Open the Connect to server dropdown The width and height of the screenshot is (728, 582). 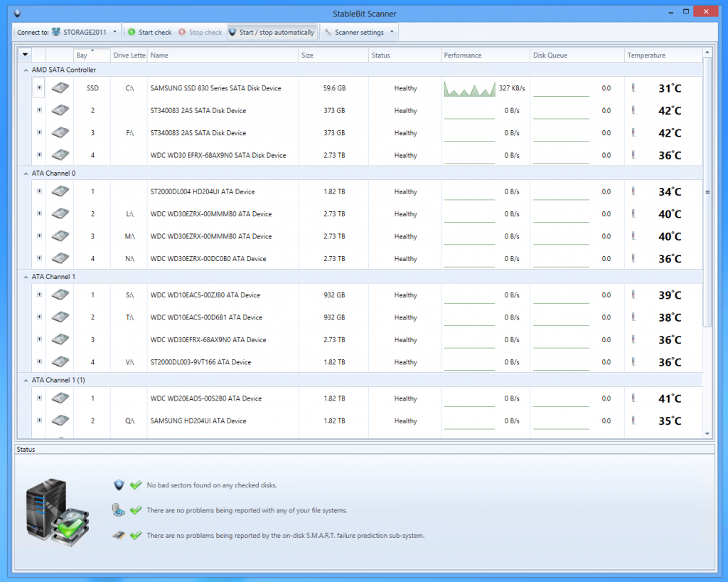114,31
